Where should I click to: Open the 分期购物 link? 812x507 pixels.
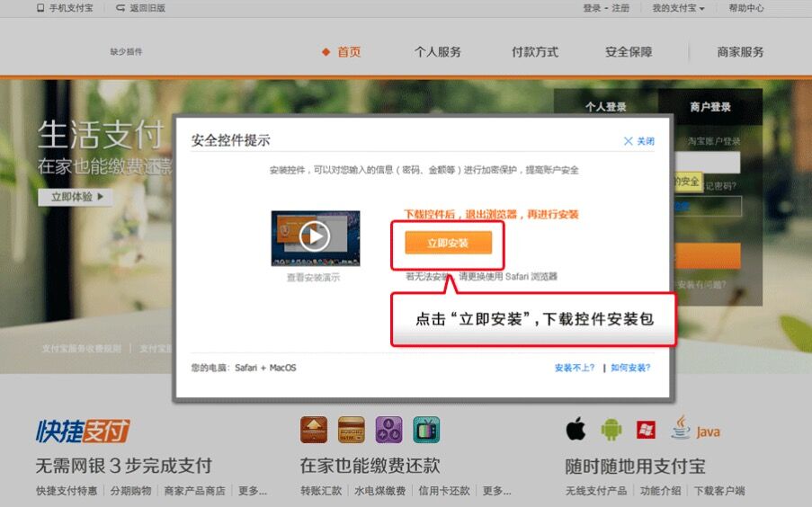click(130, 491)
